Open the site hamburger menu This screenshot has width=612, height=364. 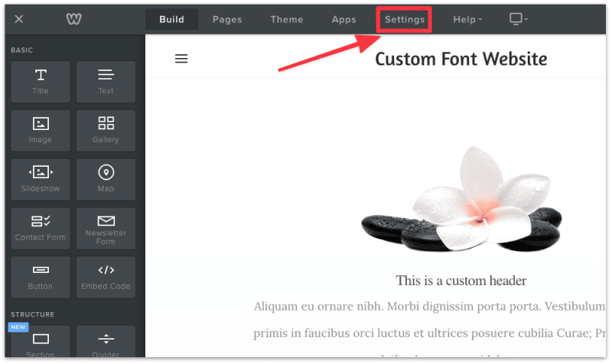pyautogui.click(x=181, y=59)
